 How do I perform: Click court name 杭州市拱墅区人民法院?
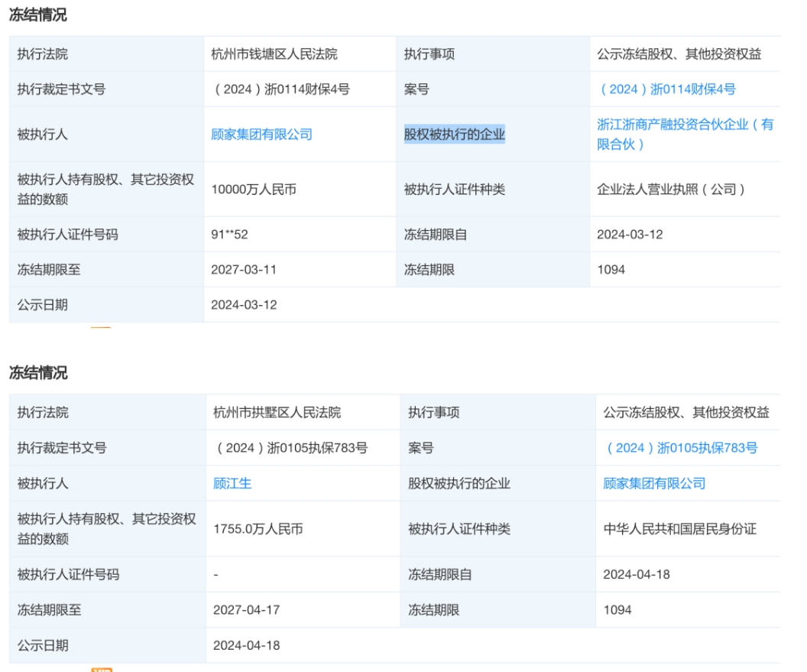277,412
